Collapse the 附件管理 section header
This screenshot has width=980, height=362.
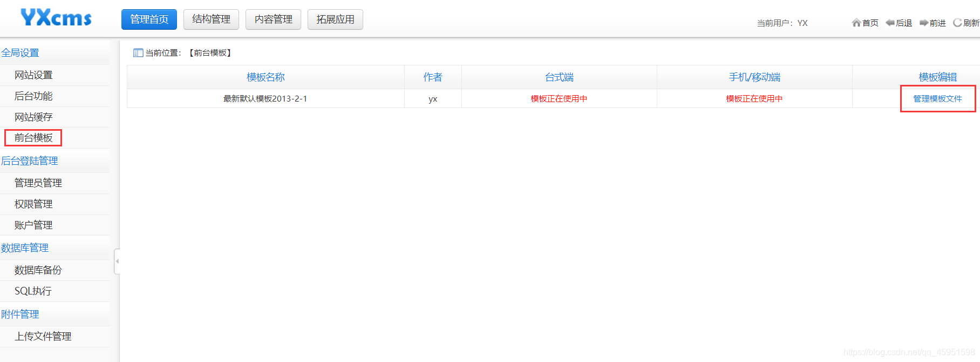click(x=55, y=314)
